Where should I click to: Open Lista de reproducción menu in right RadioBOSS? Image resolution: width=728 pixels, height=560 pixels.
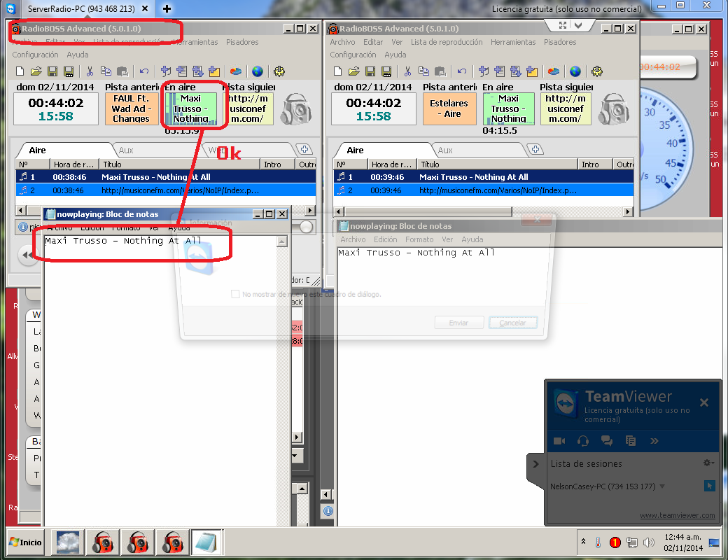pyautogui.click(x=447, y=42)
